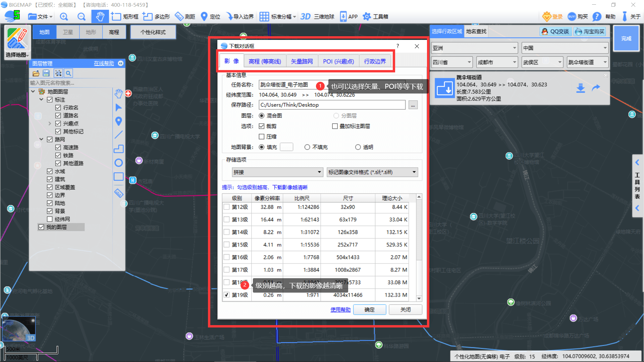644x362 pixels.
Task: Click the 购买 buy icon
Action: (578, 16)
